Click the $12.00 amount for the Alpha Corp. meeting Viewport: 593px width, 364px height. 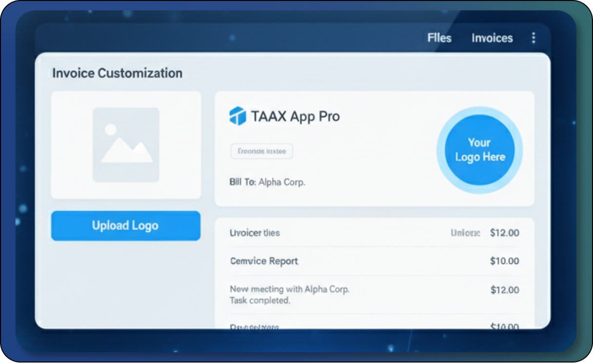[x=504, y=290]
